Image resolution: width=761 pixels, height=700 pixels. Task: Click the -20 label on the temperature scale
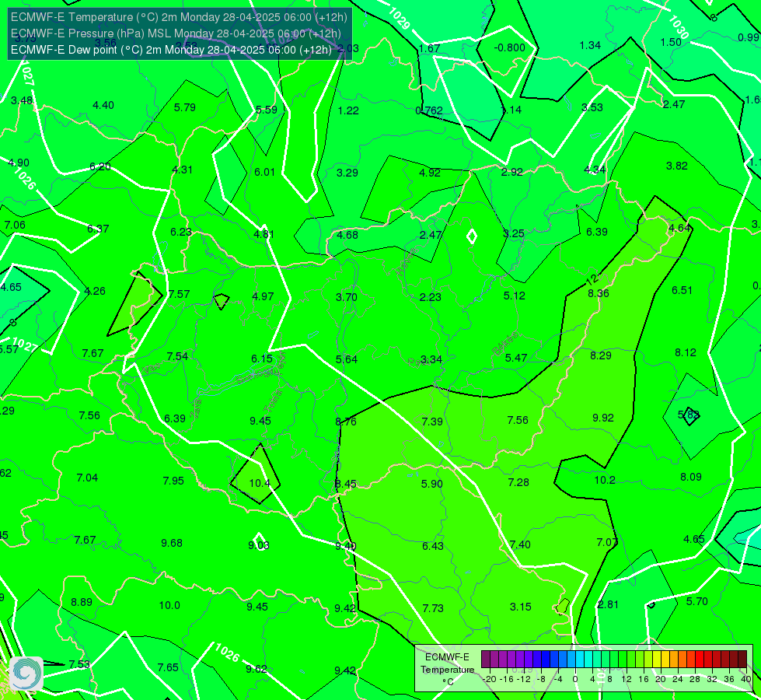[489, 679]
